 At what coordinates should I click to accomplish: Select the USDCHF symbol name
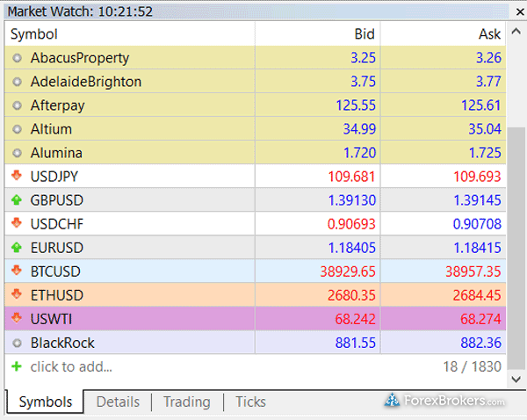[57, 224]
